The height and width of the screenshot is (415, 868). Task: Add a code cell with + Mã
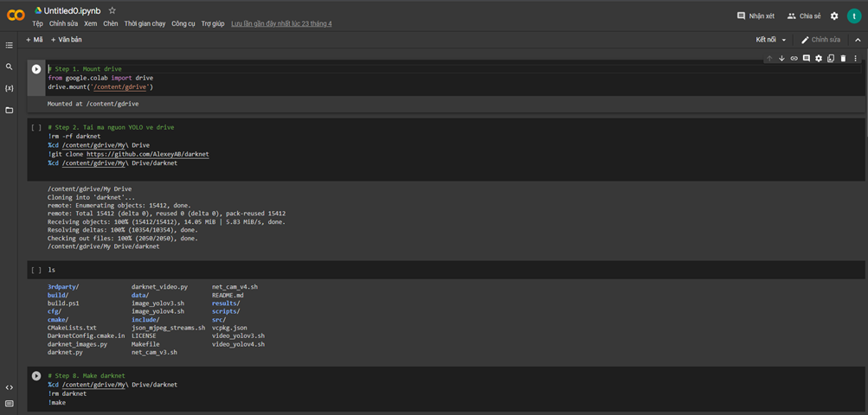point(35,40)
